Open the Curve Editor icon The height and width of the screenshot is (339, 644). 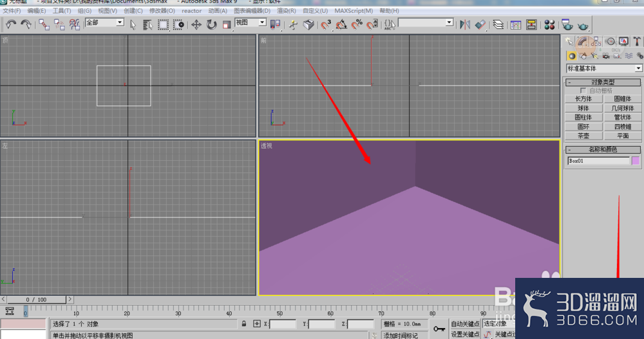click(516, 24)
